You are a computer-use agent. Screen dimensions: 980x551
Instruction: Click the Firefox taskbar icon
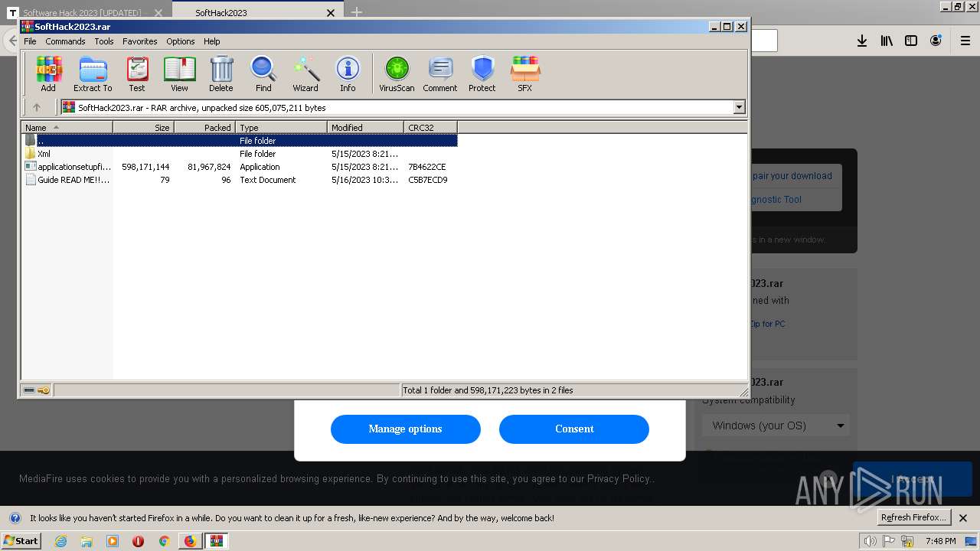click(190, 541)
